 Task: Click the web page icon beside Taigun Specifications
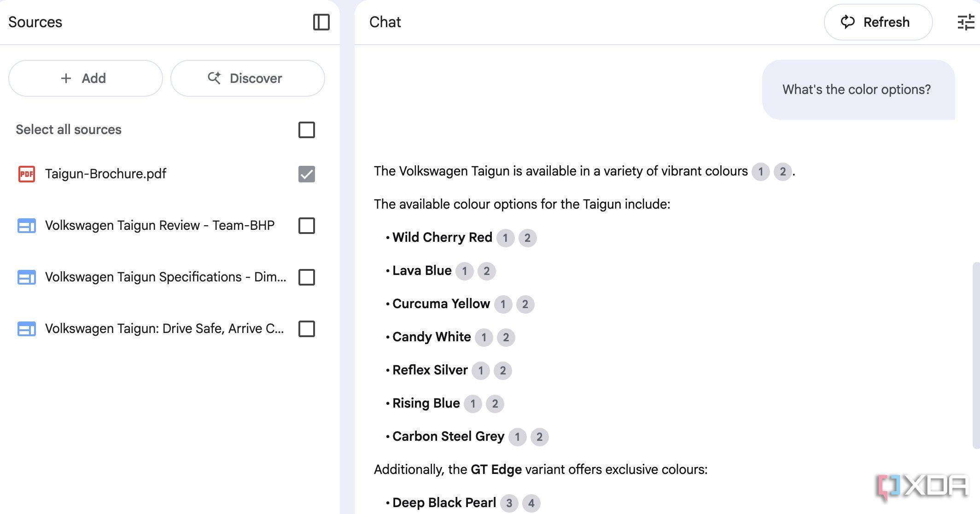coord(27,277)
